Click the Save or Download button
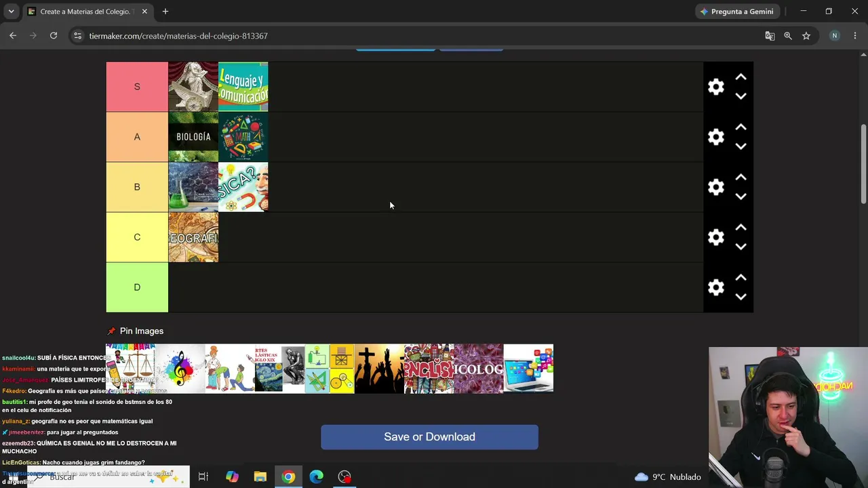 (429, 437)
